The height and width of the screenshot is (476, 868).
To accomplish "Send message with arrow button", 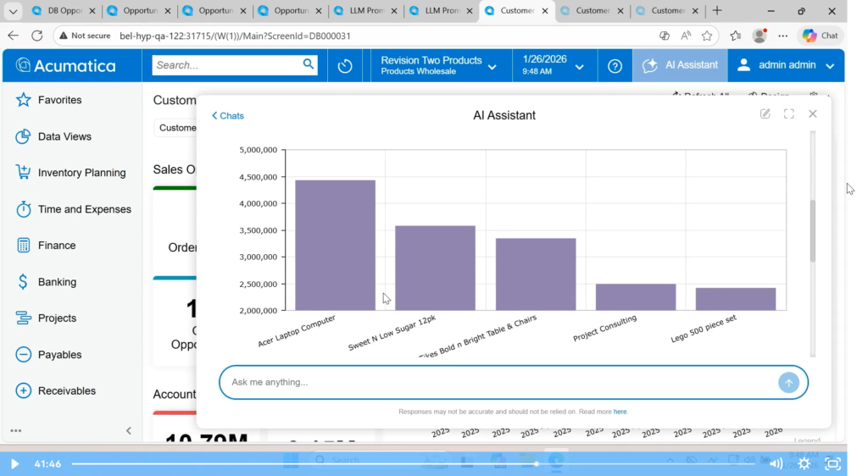I will tap(788, 383).
